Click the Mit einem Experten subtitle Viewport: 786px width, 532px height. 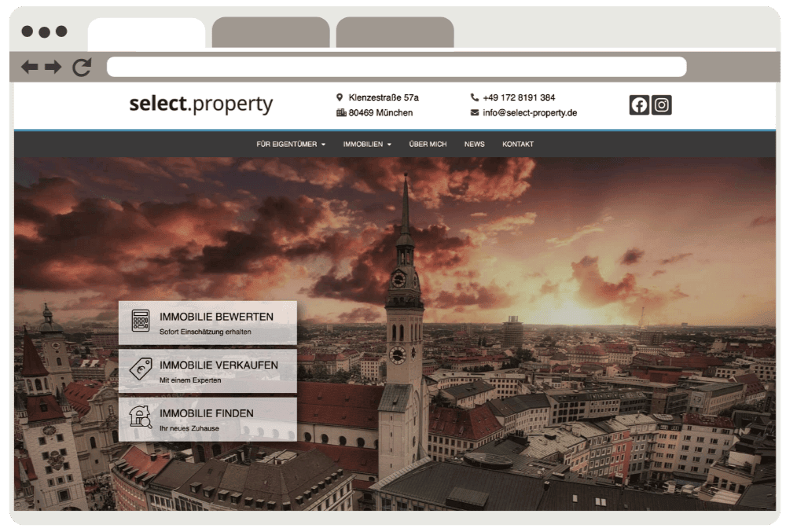(190, 380)
